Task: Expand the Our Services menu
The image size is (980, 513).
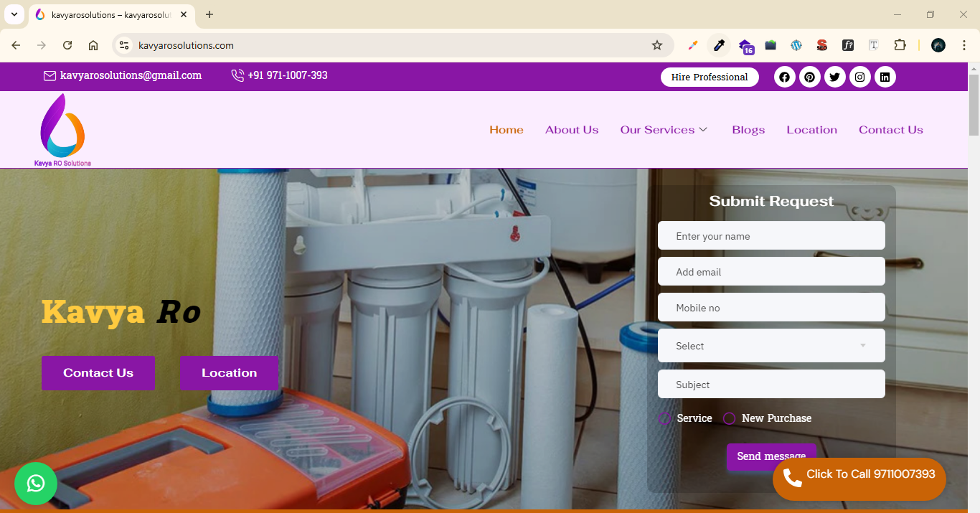Action: coord(664,130)
